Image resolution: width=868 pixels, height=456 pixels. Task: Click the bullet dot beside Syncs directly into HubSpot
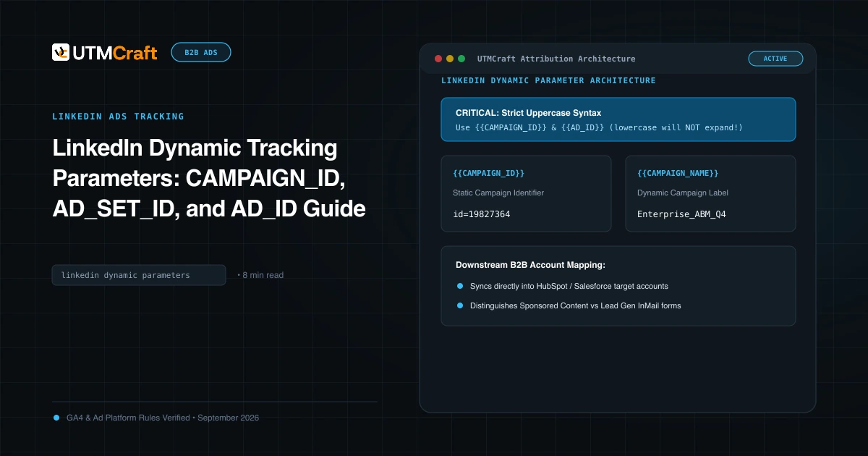tap(459, 286)
